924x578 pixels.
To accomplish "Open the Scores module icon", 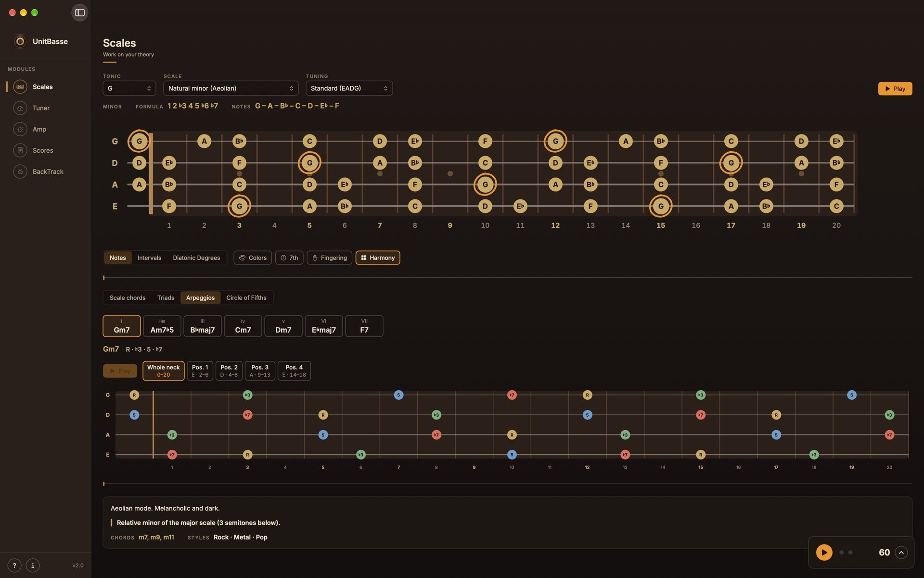I will point(20,150).
